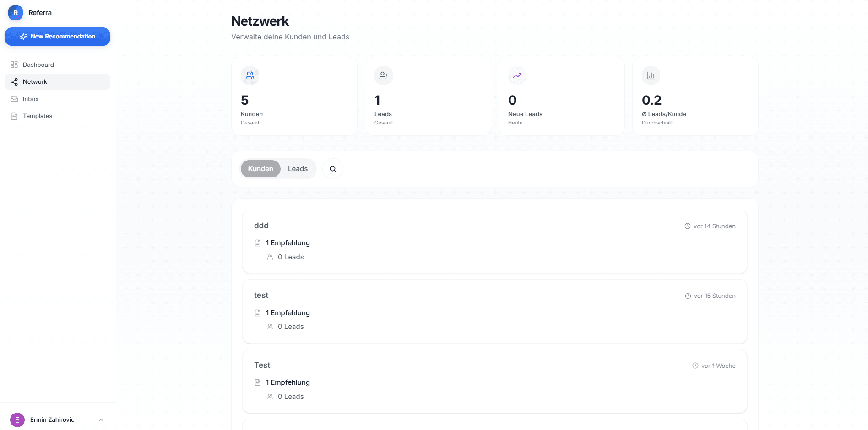This screenshot has height=430, width=868.
Task: Open the Templates section
Action: pyautogui.click(x=57, y=116)
